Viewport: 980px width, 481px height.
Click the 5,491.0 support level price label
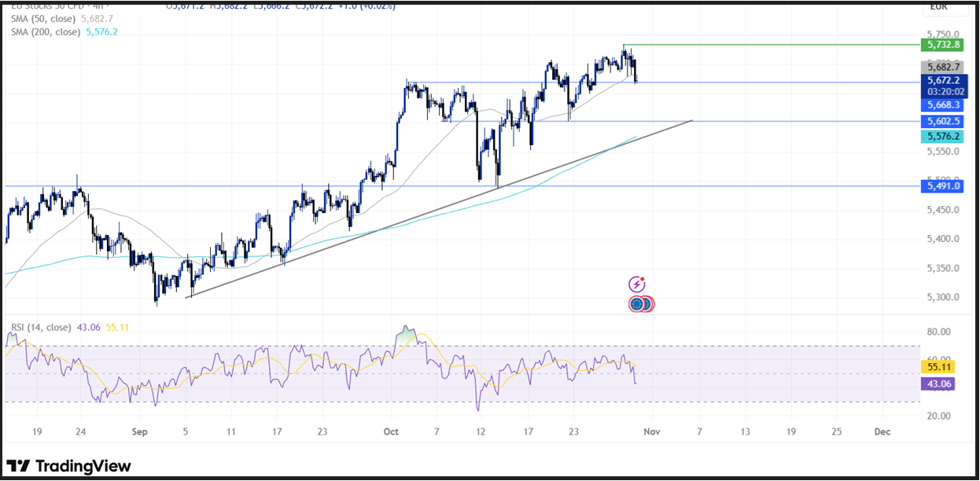pyautogui.click(x=941, y=185)
